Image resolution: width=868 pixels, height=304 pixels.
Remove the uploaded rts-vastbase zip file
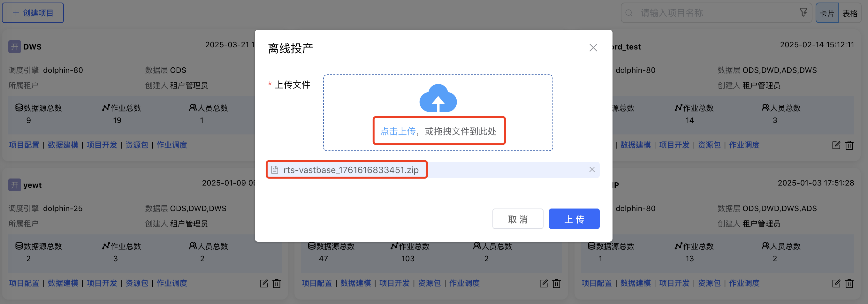[x=592, y=170]
